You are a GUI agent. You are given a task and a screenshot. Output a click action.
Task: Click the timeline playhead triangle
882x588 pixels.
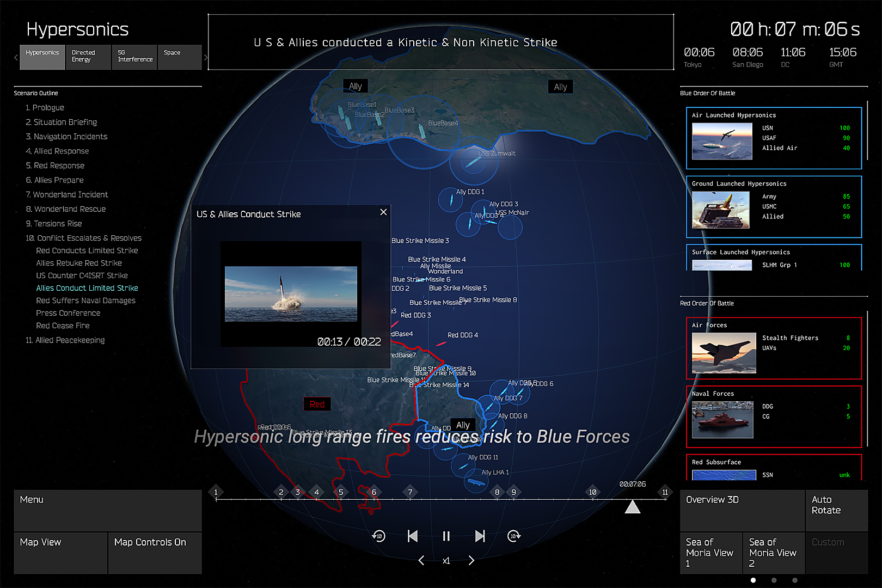pos(632,507)
